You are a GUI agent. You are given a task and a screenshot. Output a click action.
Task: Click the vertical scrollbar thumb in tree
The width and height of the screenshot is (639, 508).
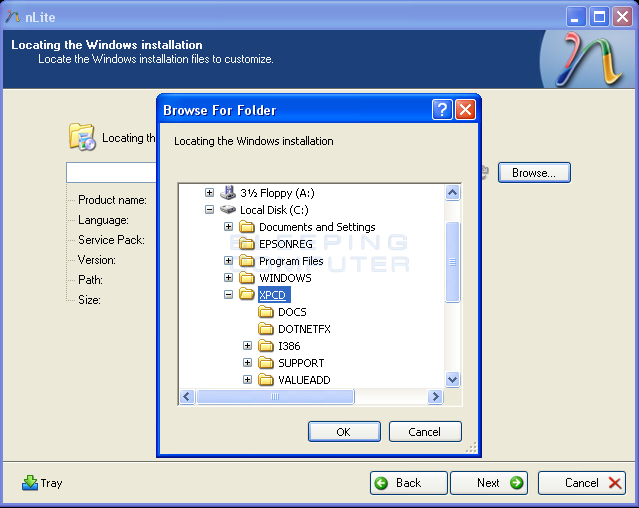click(452, 262)
